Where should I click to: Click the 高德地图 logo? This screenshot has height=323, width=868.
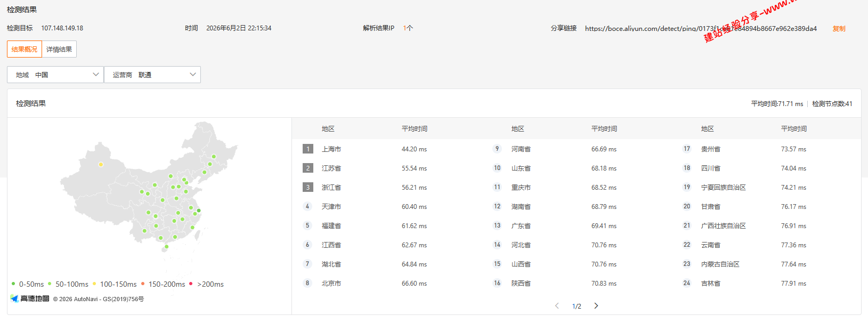pyautogui.click(x=30, y=298)
